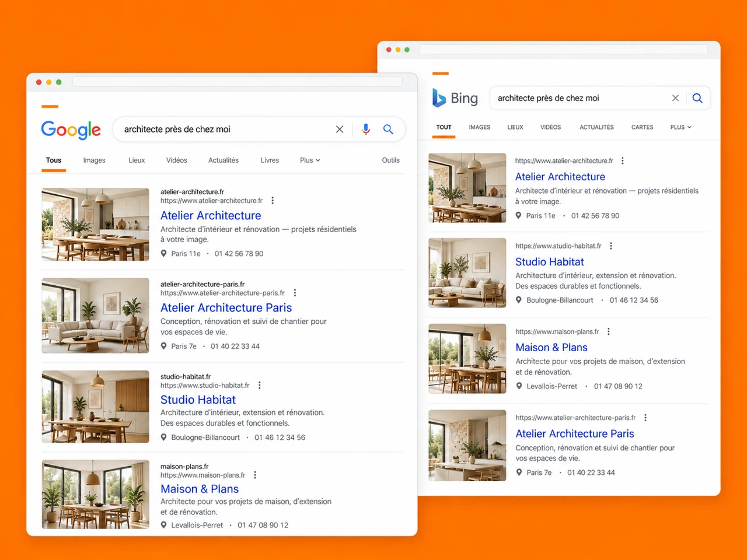This screenshot has width=747, height=560.
Task: Switch to Google Vidéos tab
Action: [177, 160]
